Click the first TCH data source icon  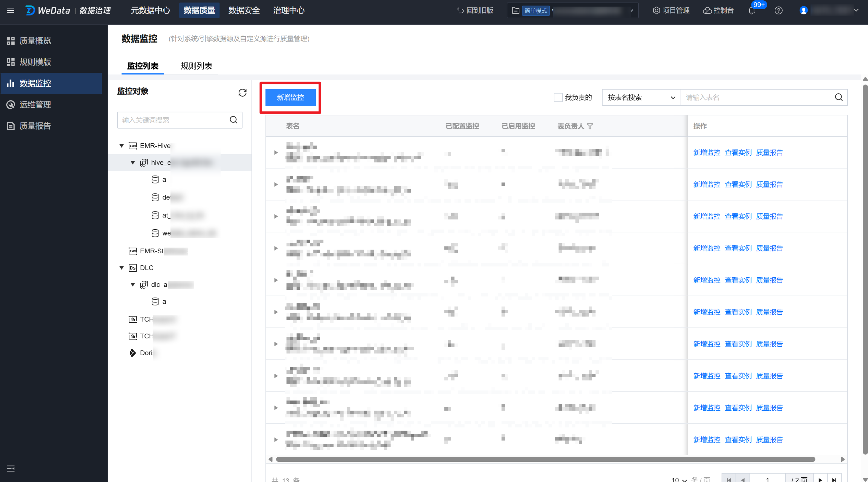tap(133, 319)
